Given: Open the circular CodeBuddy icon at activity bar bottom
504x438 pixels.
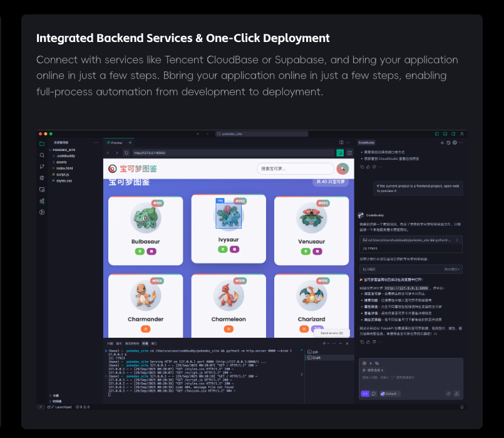Looking at the screenshot, I should click(42, 212).
